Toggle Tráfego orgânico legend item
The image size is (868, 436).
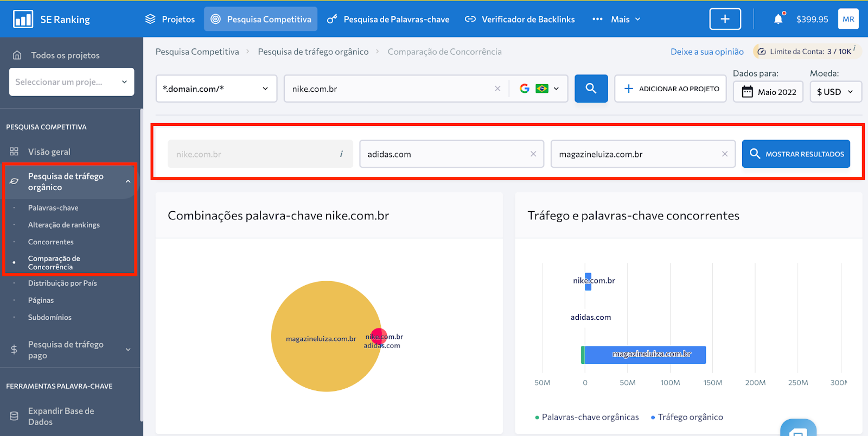pyautogui.click(x=687, y=417)
